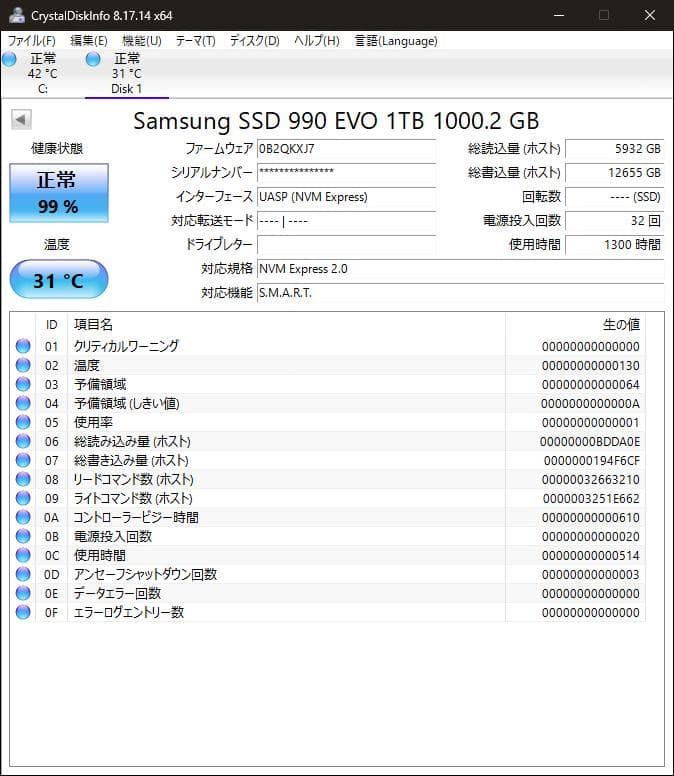The height and width of the screenshot is (776, 674).
Task: Click status orb for ID 0E データエラー回数
Action: 23,593
